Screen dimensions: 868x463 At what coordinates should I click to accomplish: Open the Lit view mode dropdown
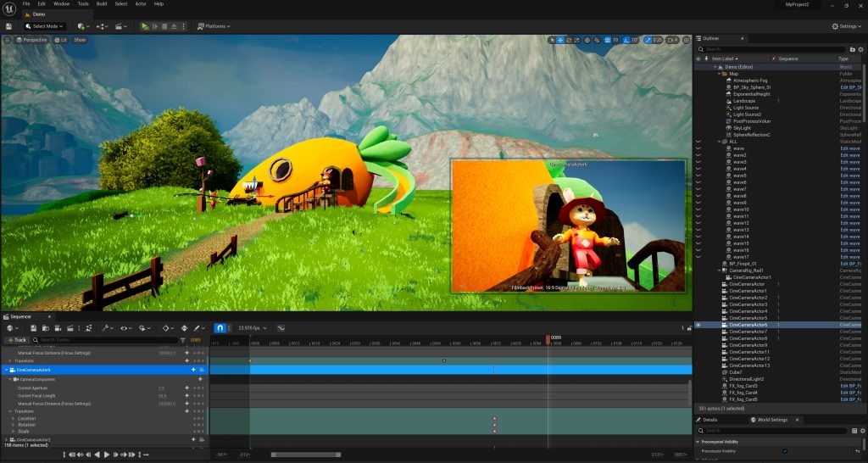click(61, 40)
